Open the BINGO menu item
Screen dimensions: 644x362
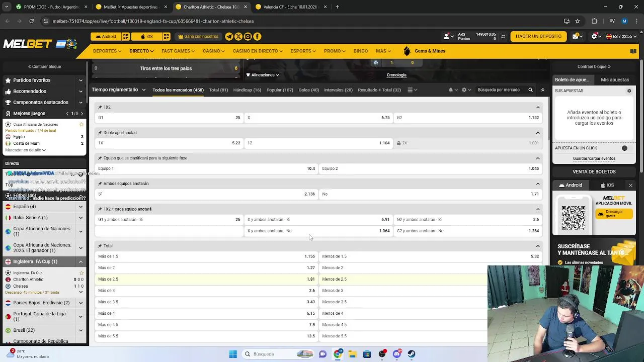(x=361, y=51)
